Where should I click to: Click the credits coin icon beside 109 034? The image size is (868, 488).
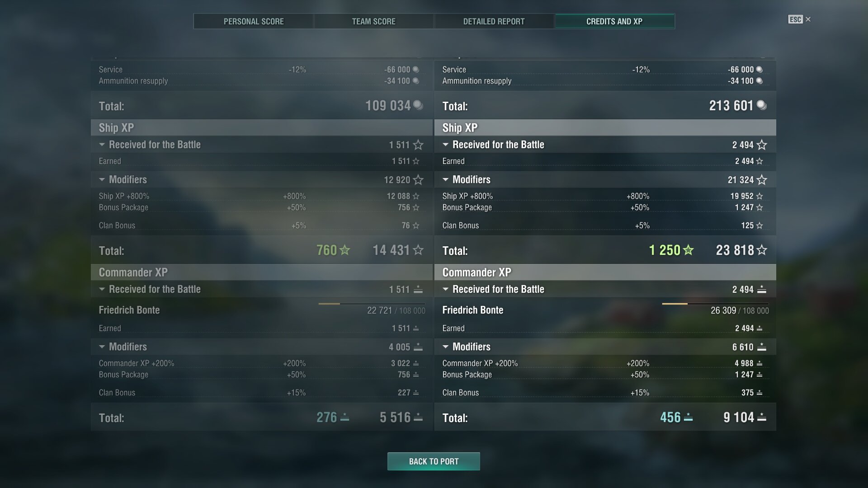point(418,105)
